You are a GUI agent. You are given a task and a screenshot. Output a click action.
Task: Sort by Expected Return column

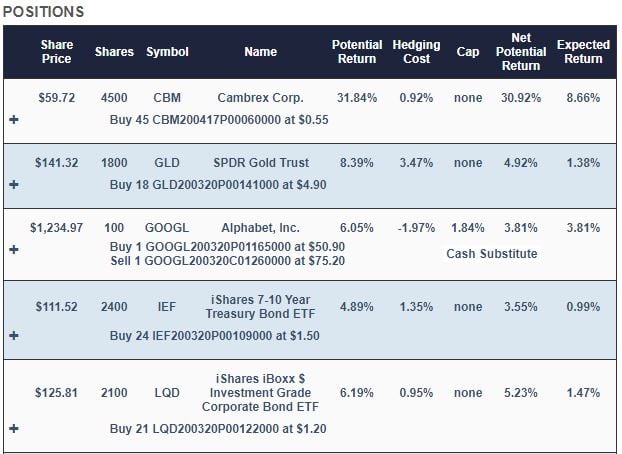click(x=583, y=52)
